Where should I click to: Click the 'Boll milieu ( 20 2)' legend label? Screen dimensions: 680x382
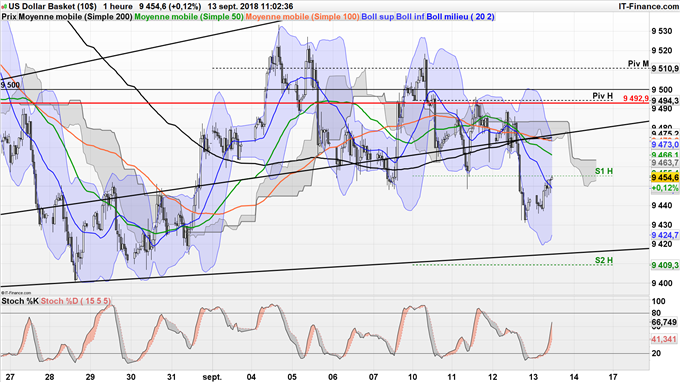point(461,16)
